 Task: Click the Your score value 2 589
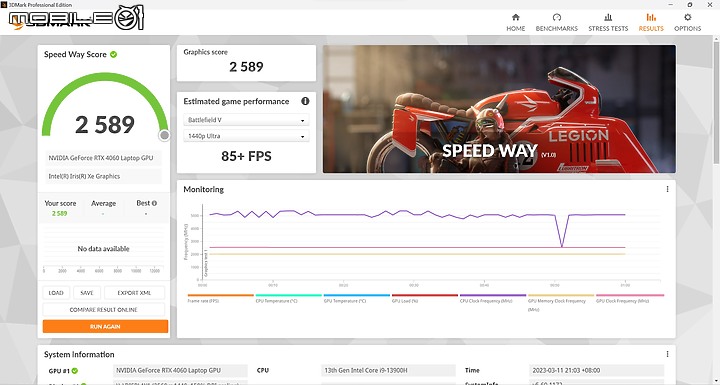click(59, 214)
